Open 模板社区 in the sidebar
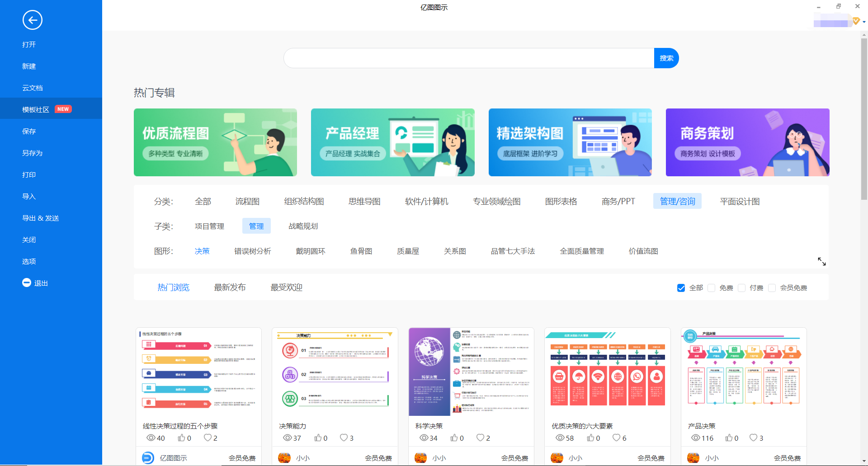This screenshot has height=466, width=868. click(51, 109)
